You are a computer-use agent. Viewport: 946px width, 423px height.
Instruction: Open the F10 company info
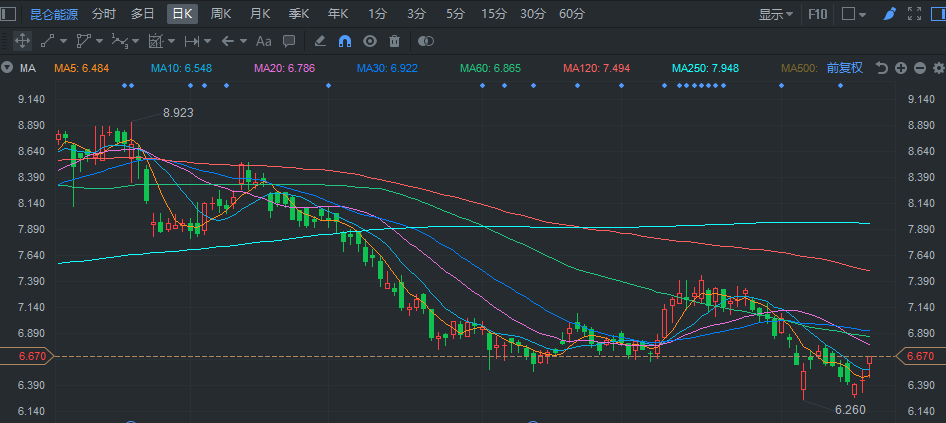[x=817, y=14]
